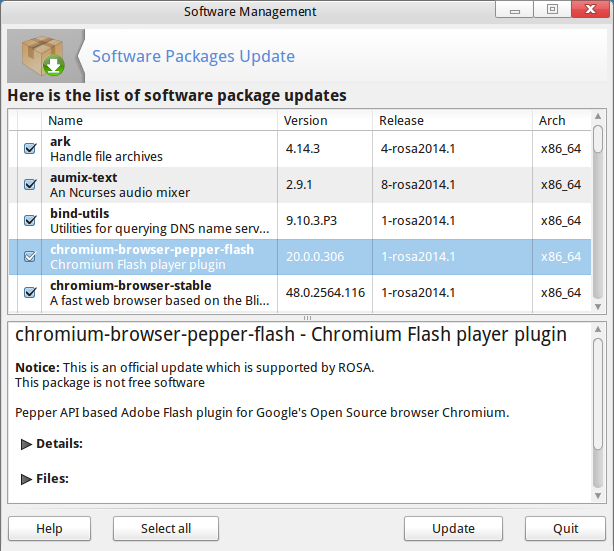
Task: Uncheck the ark package checkbox
Action: [29, 149]
